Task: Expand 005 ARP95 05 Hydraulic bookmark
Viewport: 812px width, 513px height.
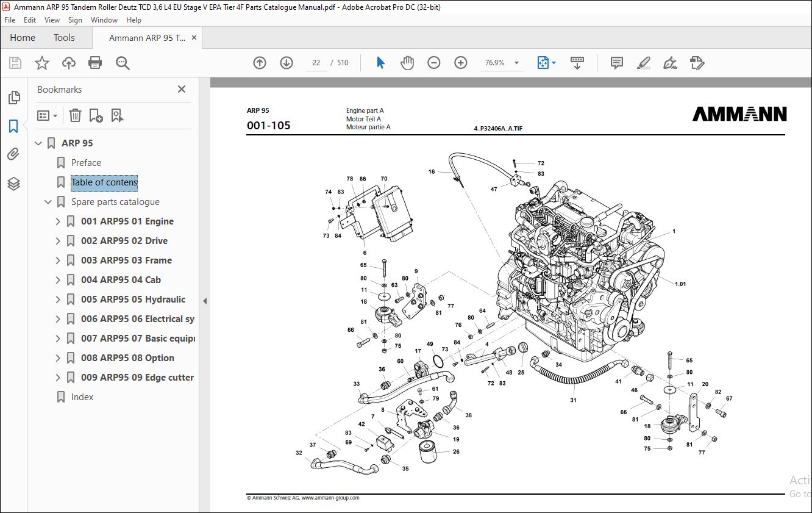Action: click(58, 300)
